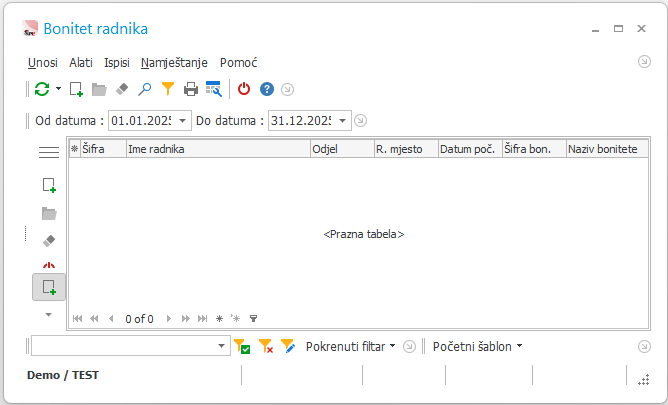Open the refresh button dropdown arrow
Image resolution: width=668 pixels, height=405 pixels.
(x=58, y=89)
